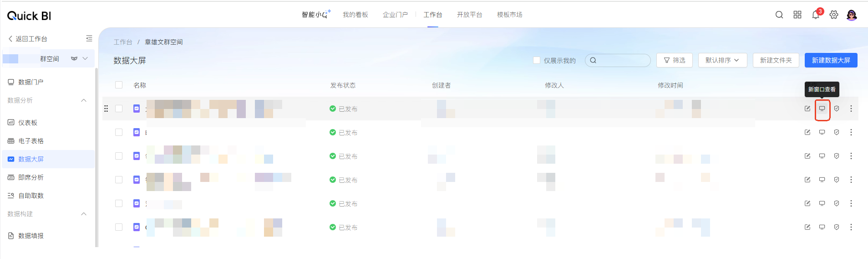Click the shield icon in second row
Image resolution: width=868 pixels, height=259 pixels.
837,132
